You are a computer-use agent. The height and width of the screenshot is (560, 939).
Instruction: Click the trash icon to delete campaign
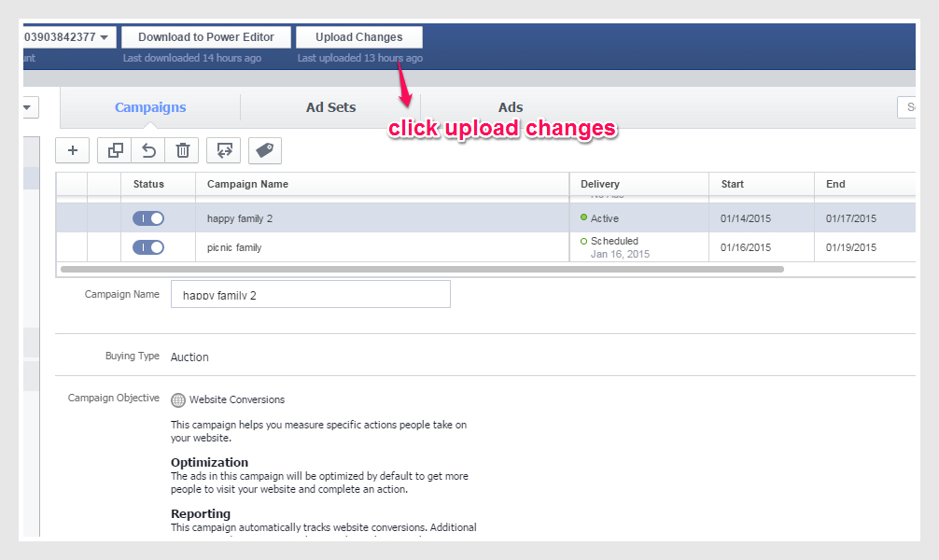(x=182, y=150)
